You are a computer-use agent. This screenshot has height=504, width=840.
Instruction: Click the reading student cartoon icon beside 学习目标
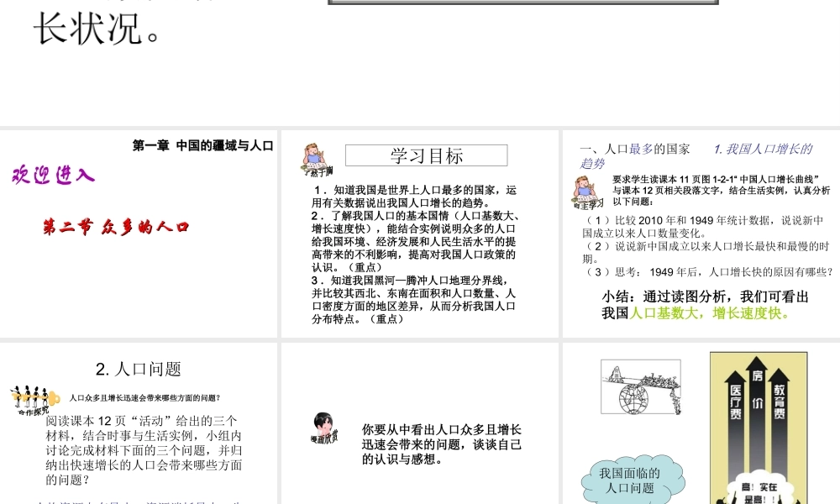click(316, 160)
